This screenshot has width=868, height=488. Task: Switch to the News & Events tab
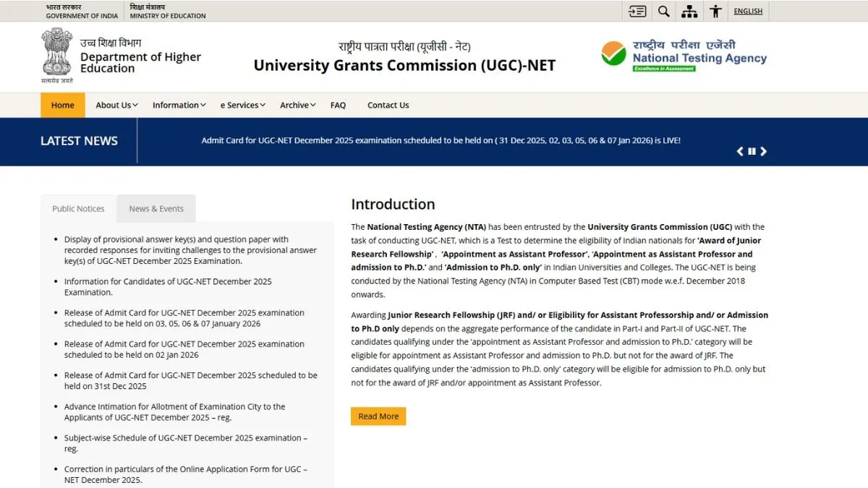156,208
